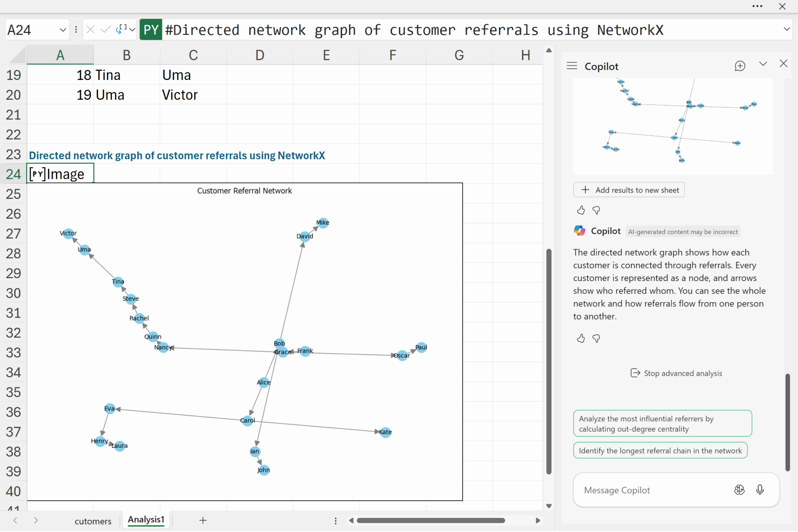Click the PY Python mode badge

[x=151, y=30]
